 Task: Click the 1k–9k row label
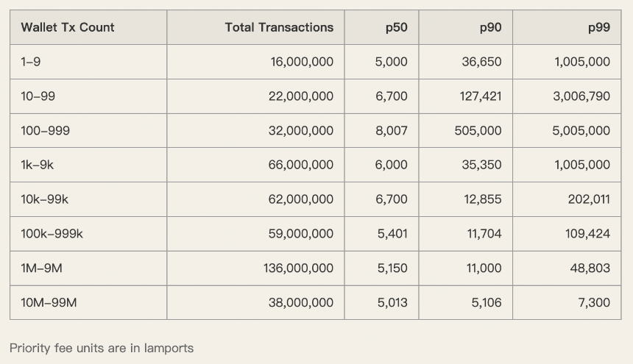37,165
